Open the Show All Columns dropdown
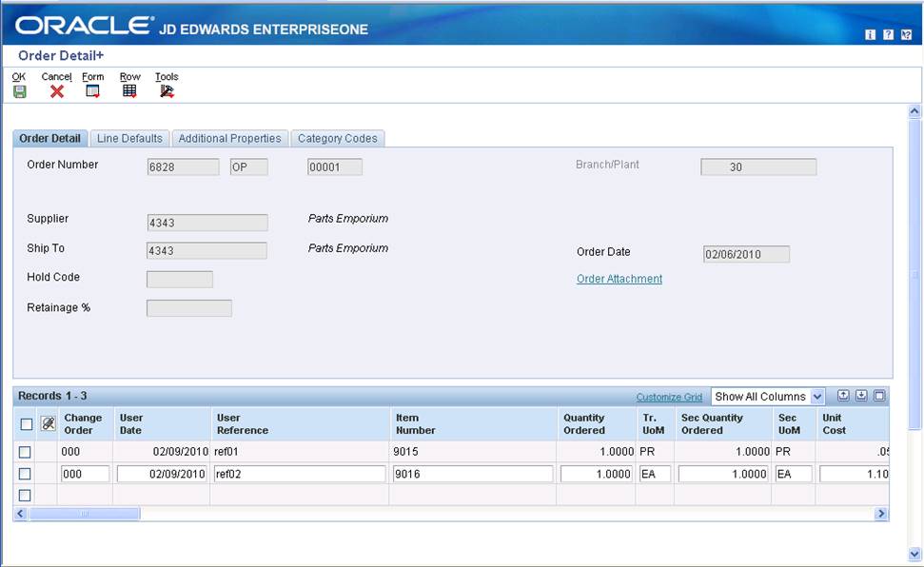Image resolution: width=924 pixels, height=567 pixels. click(x=767, y=397)
